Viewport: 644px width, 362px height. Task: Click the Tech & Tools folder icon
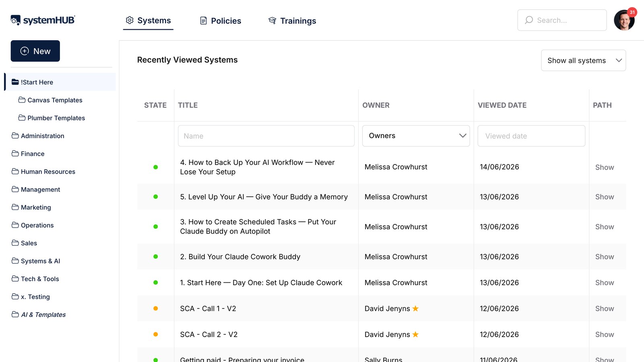(15, 278)
